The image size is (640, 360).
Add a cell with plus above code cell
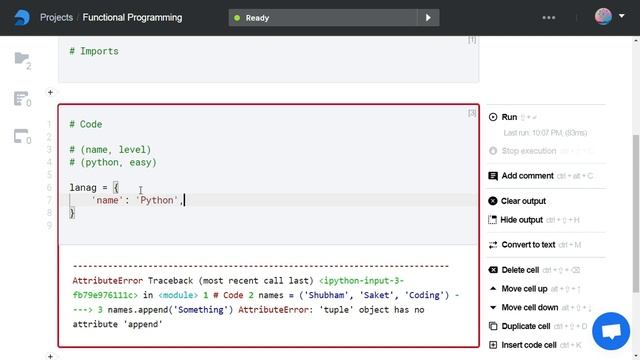50,92
